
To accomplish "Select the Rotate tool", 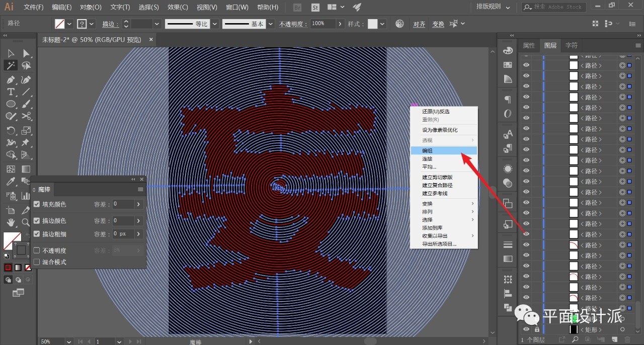I will coord(11,131).
